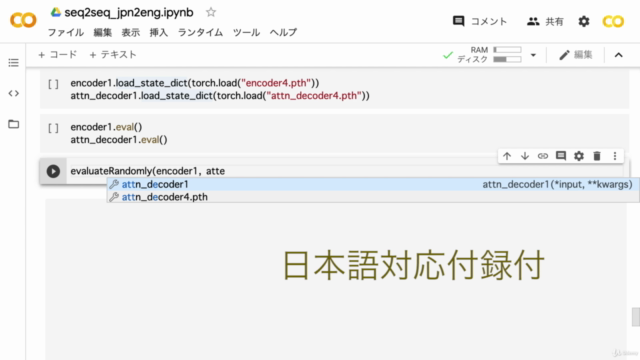Open the cell settings gear in cell toolbar

pyautogui.click(x=579, y=156)
